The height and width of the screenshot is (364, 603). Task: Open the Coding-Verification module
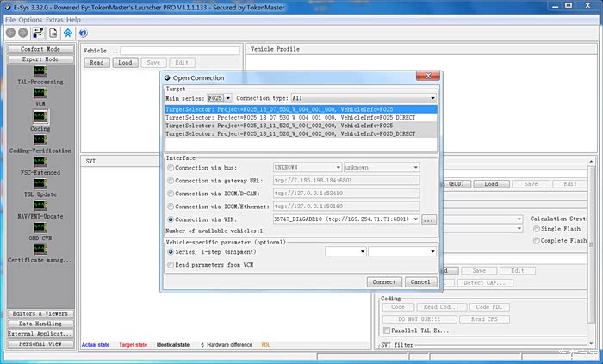[x=40, y=139]
